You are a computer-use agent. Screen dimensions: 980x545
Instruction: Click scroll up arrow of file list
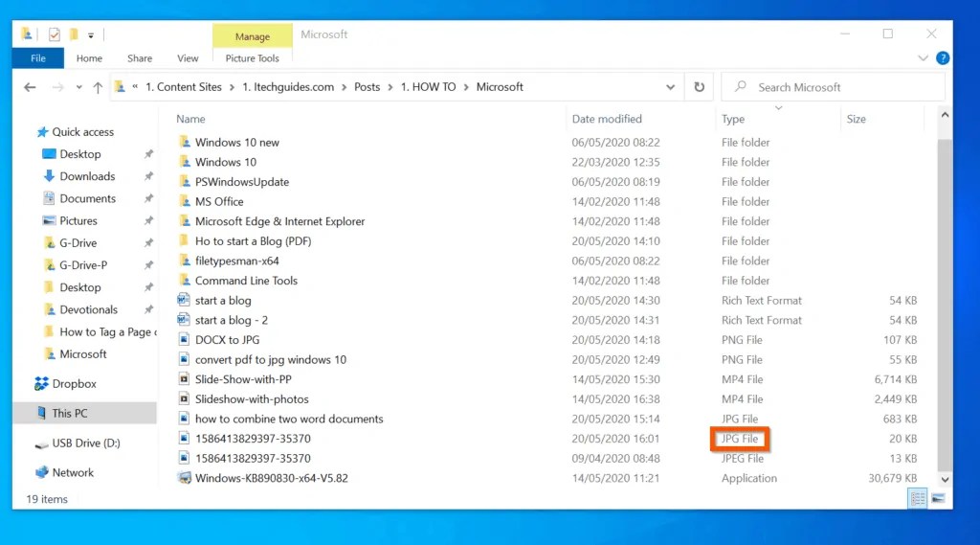945,115
